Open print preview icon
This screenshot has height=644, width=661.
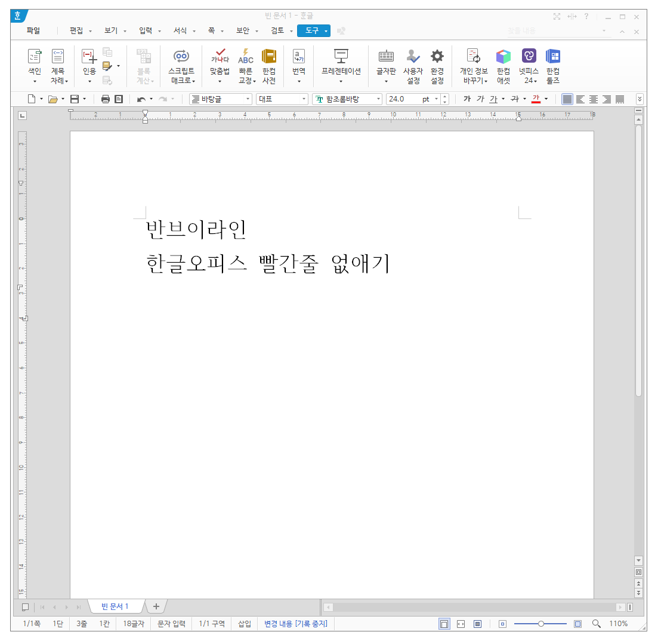coord(119,99)
